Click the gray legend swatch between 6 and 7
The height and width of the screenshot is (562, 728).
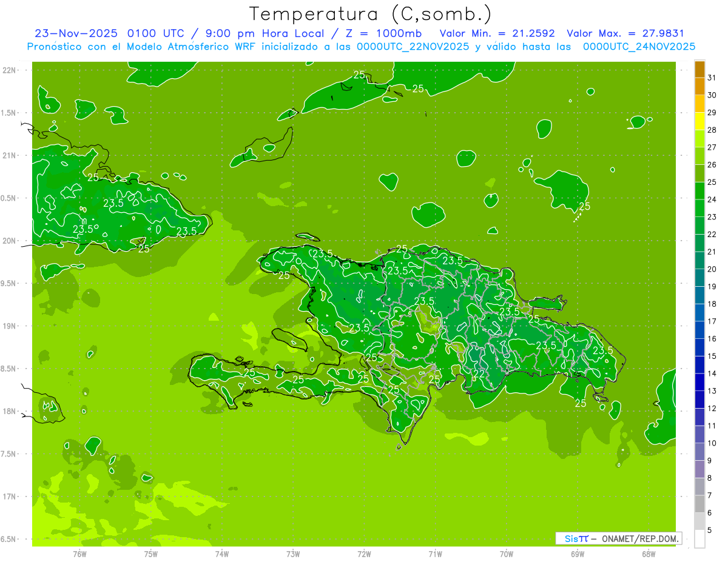coord(699,504)
